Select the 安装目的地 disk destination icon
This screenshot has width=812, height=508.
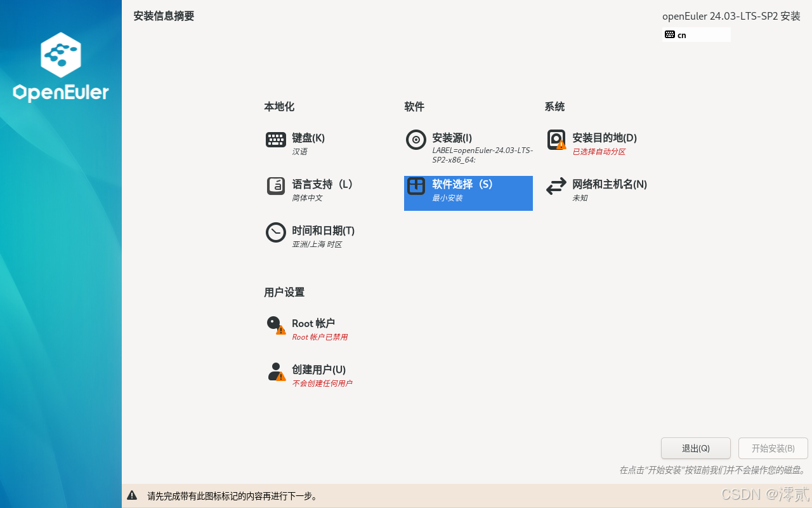556,140
